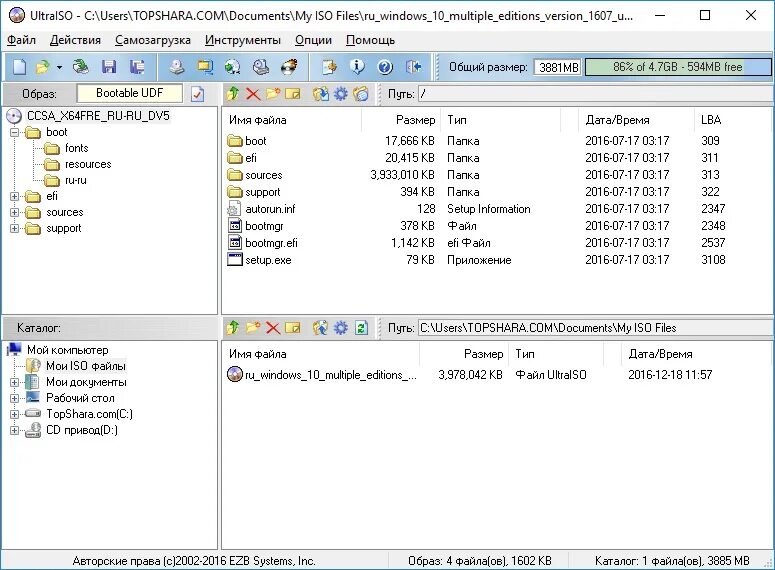Expand Мои документы in catalog tree
This screenshot has height=570, width=775.
[14, 382]
